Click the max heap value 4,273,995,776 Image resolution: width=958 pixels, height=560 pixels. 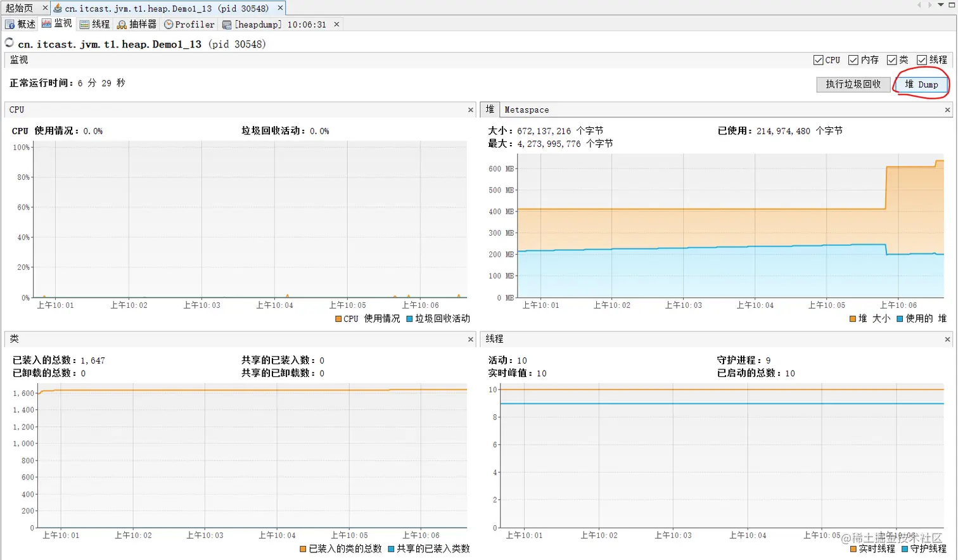[x=549, y=144]
